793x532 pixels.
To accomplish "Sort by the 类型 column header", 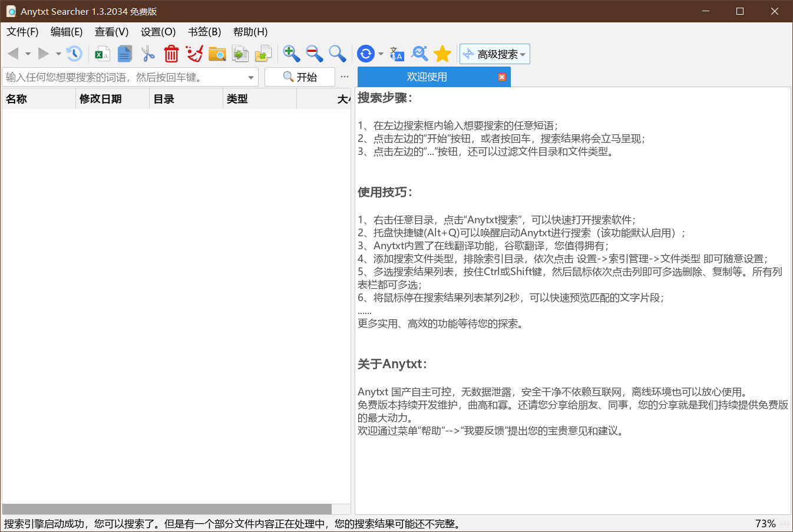I will point(260,99).
